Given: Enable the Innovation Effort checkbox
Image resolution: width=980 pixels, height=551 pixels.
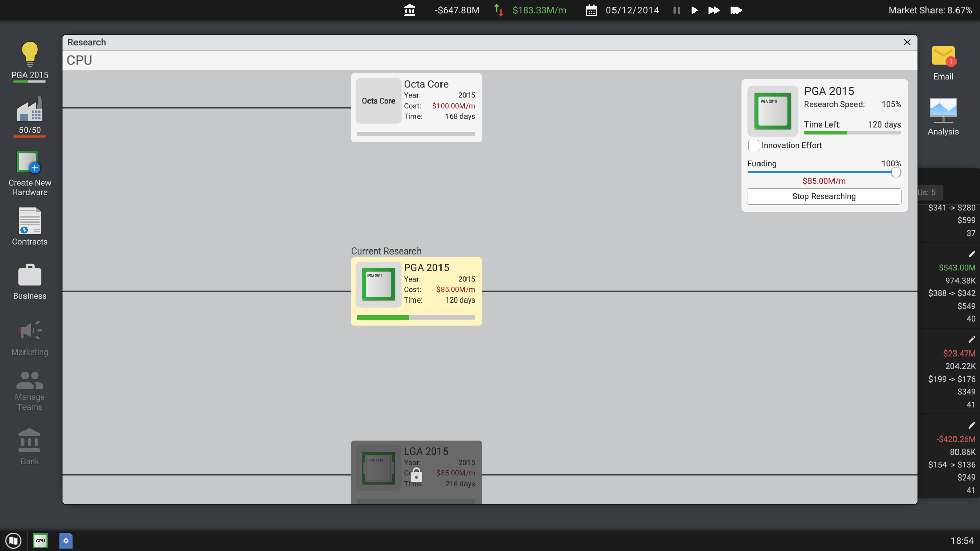Looking at the screenshot, I should pyautogui.click(x=754, y=145).
